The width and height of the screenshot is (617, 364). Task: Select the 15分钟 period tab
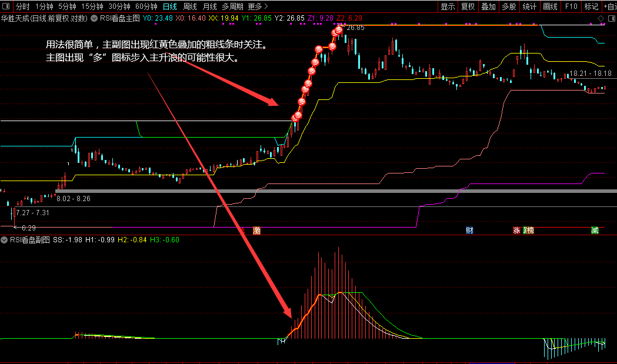pyautogui.click(x=92, y=6)
